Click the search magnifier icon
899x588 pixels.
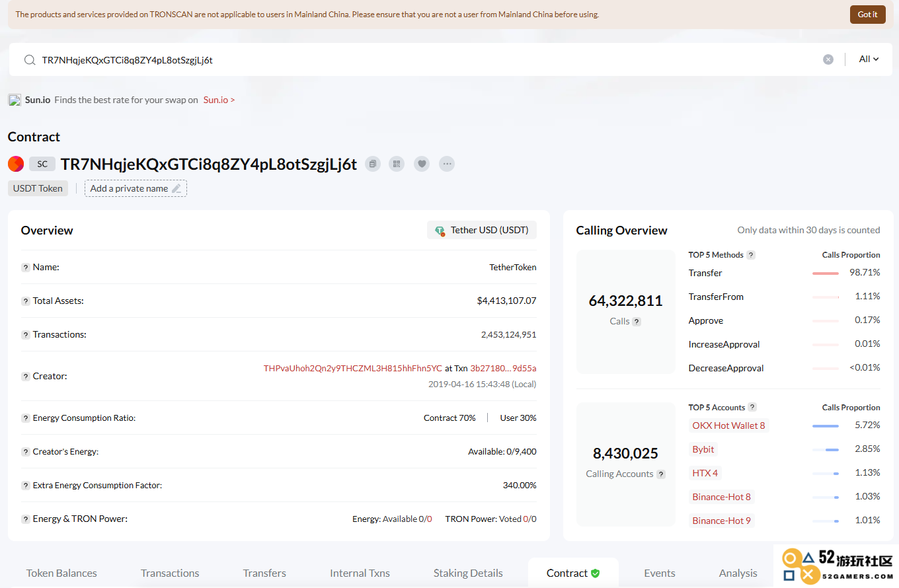30,59
